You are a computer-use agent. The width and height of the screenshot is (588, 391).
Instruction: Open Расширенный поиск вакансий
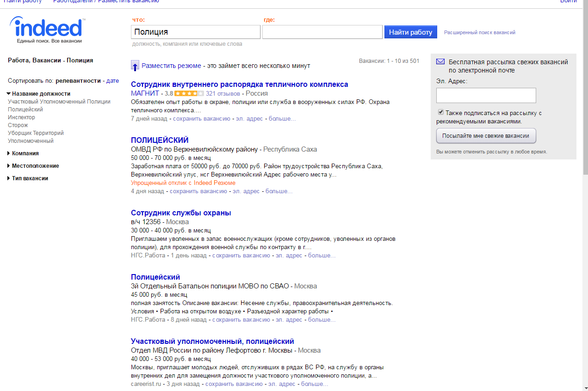point(479,33)
